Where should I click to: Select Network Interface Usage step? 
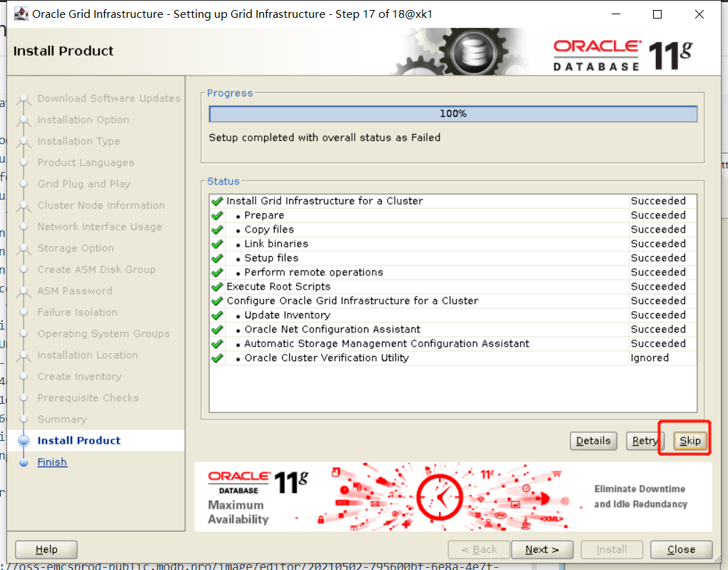pyautogui.click(x=99, y=227)
